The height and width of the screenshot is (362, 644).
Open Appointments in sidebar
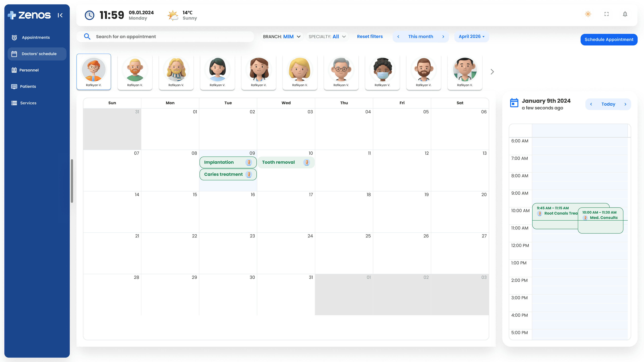[x=36, y=38]
